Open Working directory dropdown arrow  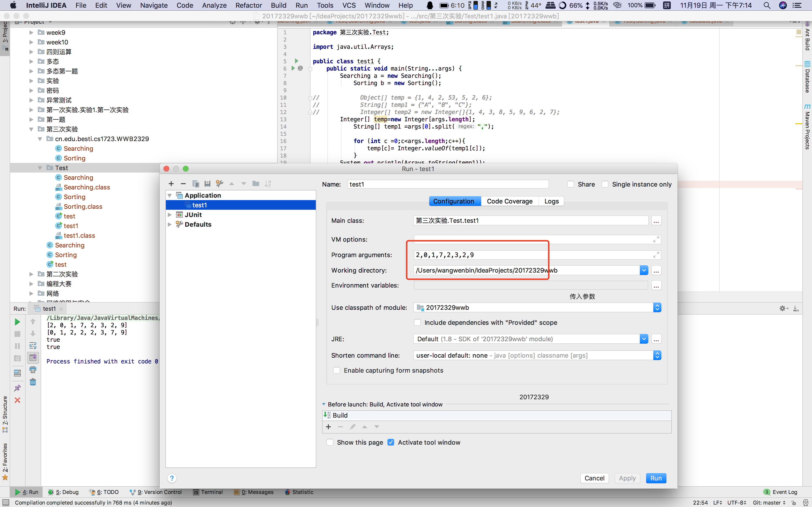click(x=643, y=270)
